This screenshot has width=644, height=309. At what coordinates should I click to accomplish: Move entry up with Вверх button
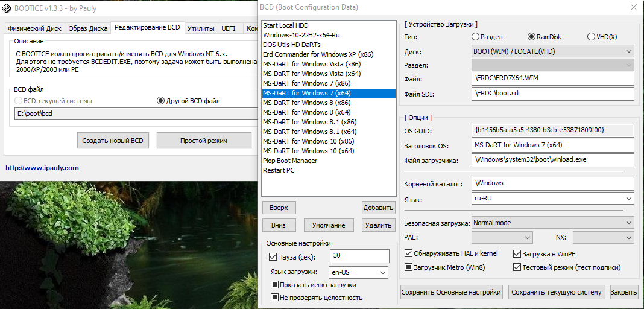(279, 208)
